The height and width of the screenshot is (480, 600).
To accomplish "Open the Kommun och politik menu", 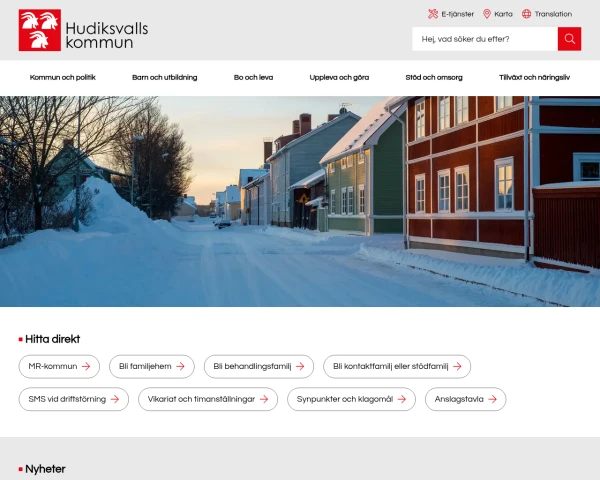I will [63, 77].
